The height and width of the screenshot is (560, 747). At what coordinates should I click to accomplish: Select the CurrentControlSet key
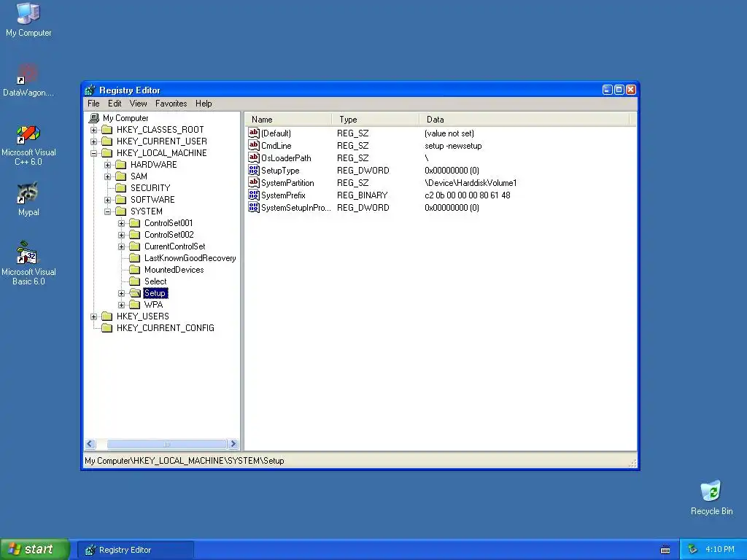pos(175,246)
